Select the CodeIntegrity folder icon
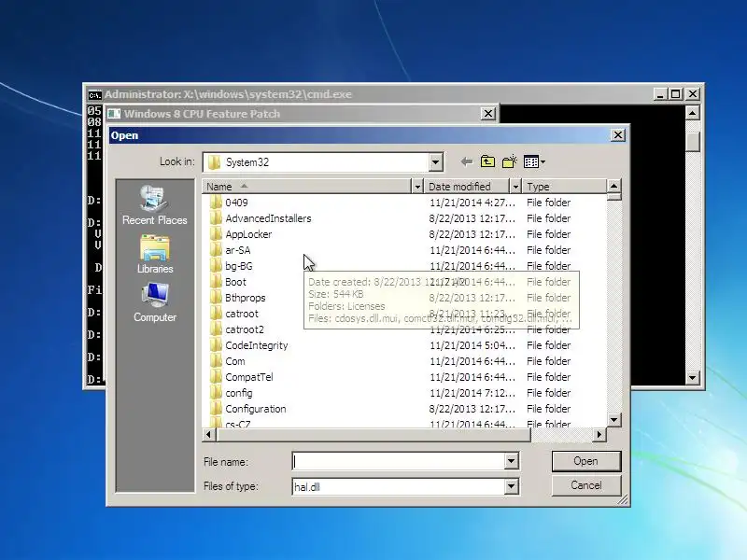Screen dimensions: 747x560 click(x=216, y=345)
